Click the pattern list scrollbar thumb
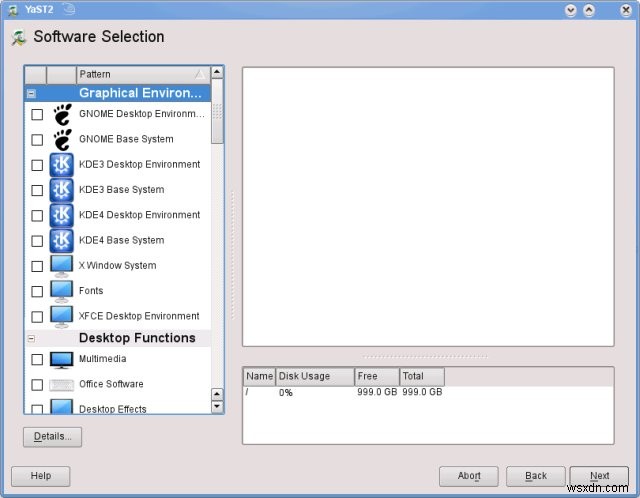640x498 pixels. point(217,111)
